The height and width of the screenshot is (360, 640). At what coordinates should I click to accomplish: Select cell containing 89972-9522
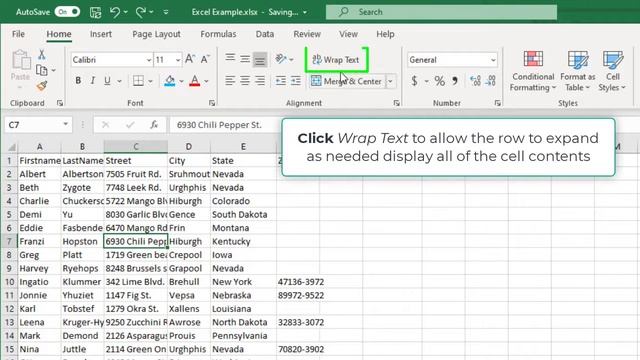pyautogui.click(x=298, y=295)
